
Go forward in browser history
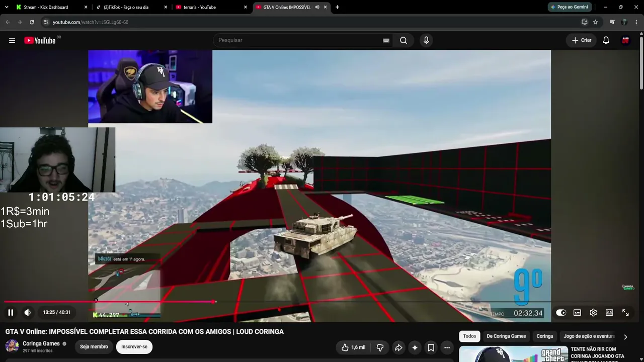20,22
